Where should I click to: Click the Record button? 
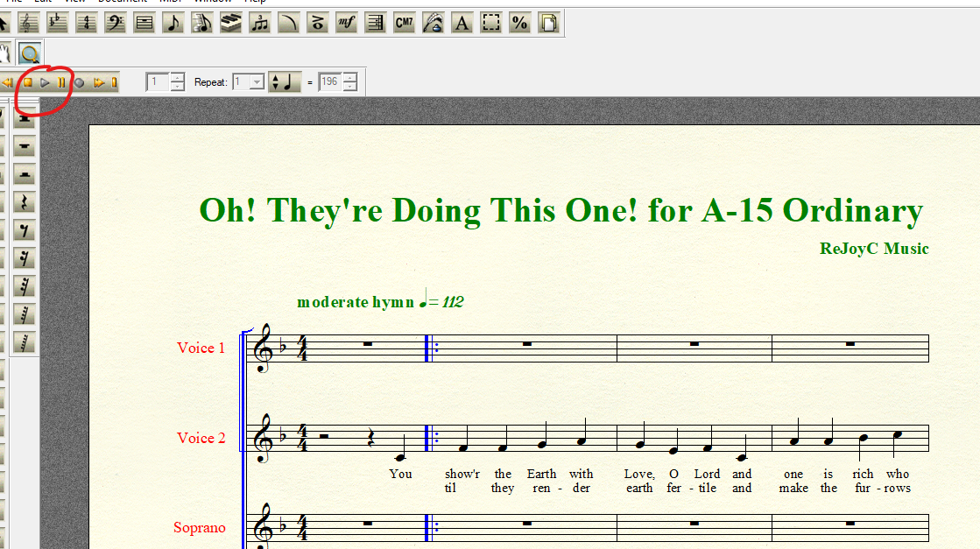pyautogui.click(x=79, y=83)
